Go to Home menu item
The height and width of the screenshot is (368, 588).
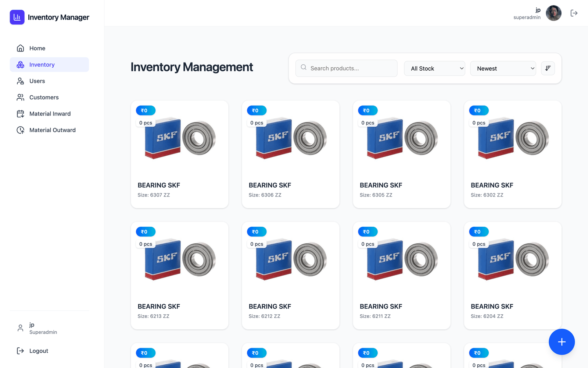[49, 48]
